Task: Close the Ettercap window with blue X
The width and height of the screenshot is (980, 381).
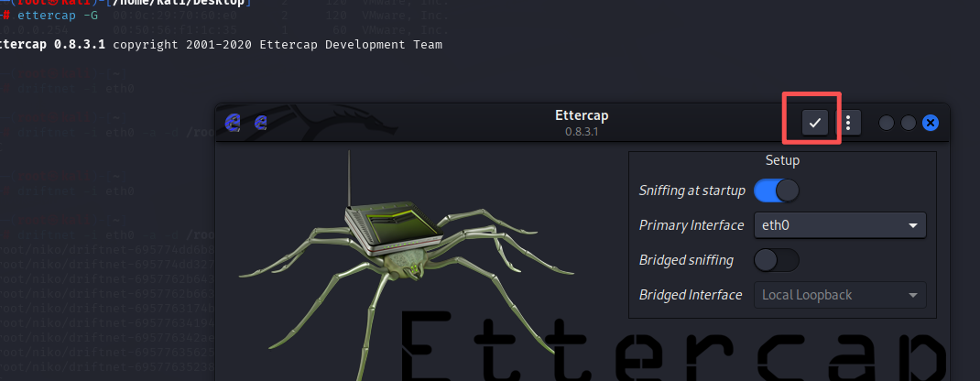Action: [x=931, y=123]
